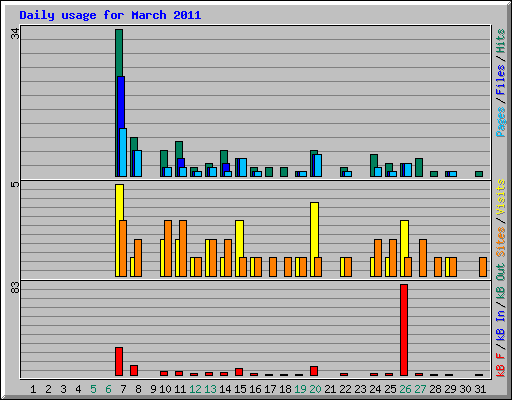512x400 pixels.
Task: Click the green Hits bar for day 24
Action: point(374,165)
